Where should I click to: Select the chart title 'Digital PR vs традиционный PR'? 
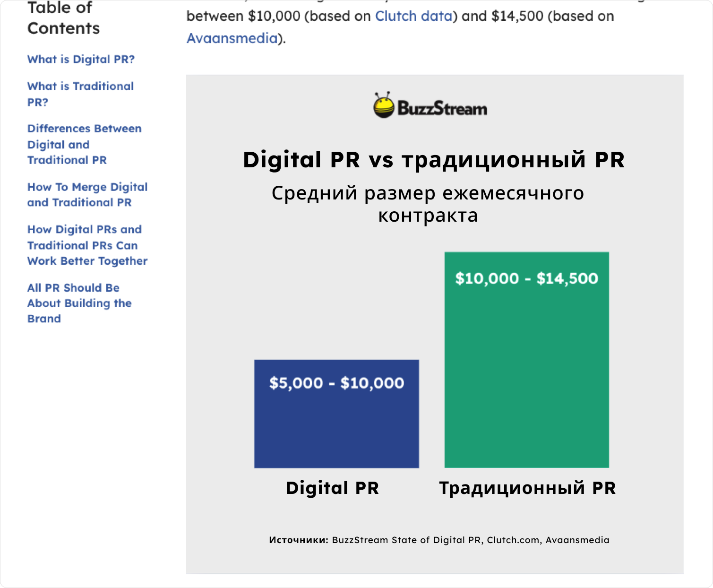coord(434,160)
